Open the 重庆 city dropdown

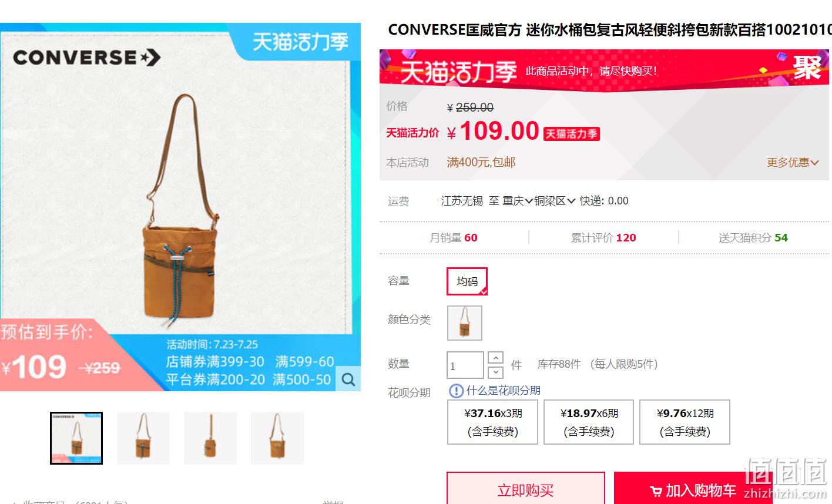(518, 201)
